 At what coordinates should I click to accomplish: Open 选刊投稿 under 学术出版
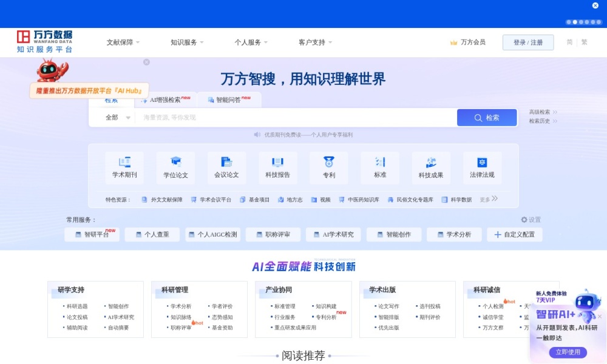click(x=430, y=306)
